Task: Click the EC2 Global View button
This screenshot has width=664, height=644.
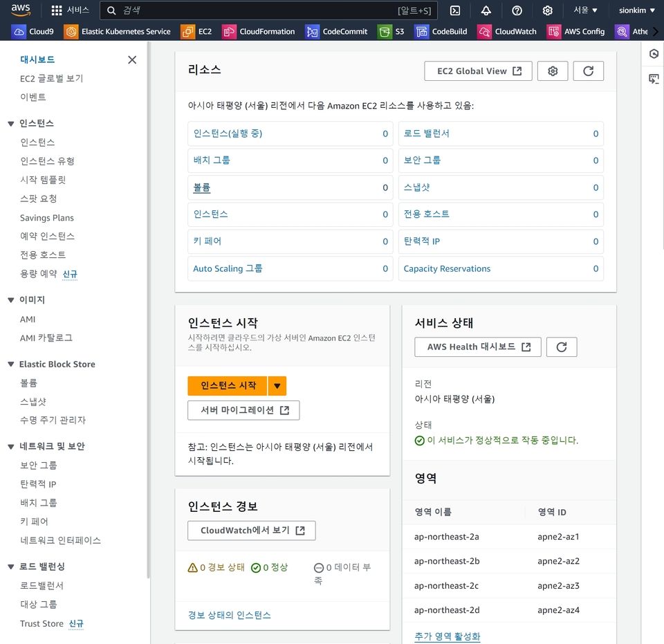Action: [478, 71]
